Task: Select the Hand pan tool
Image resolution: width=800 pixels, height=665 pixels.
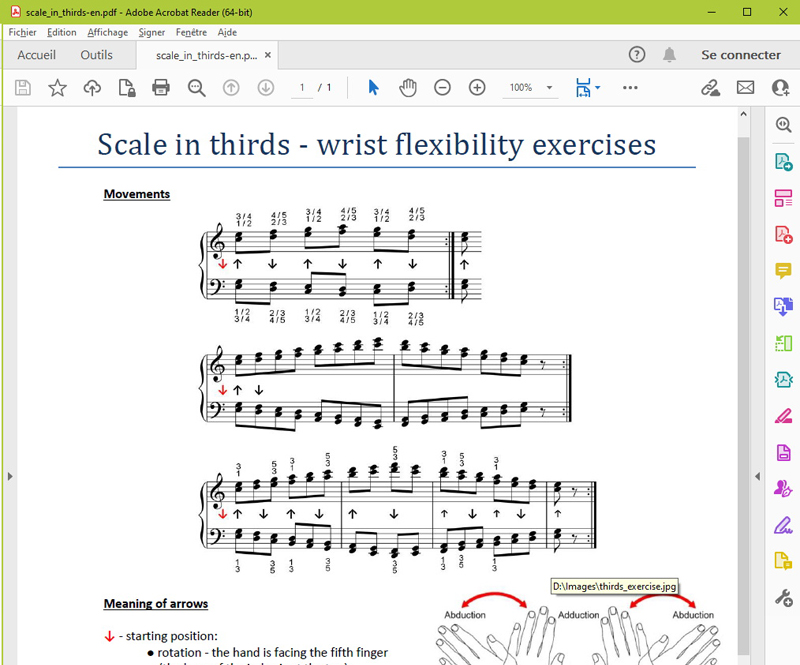Action: (408, 88)
